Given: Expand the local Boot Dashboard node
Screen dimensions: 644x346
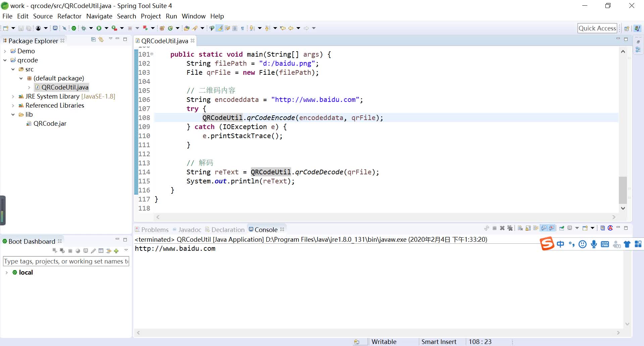Looking at the screenshot, I should [6, 273].
